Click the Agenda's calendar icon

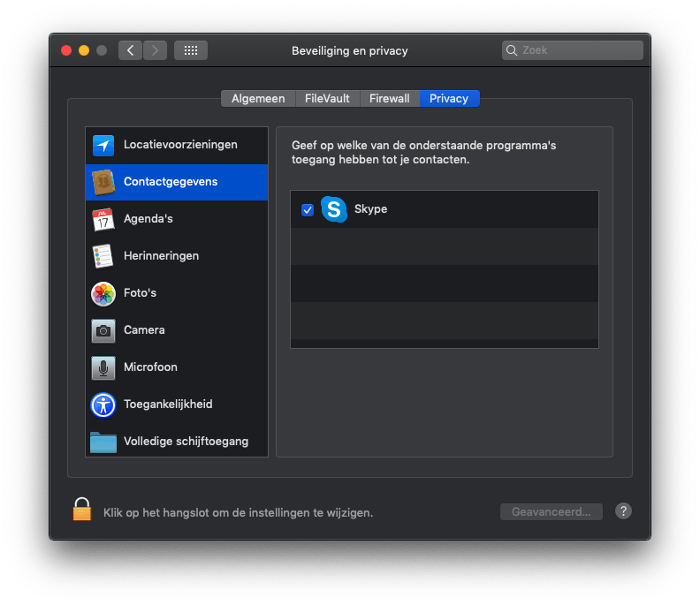click(x=103, y=220)
